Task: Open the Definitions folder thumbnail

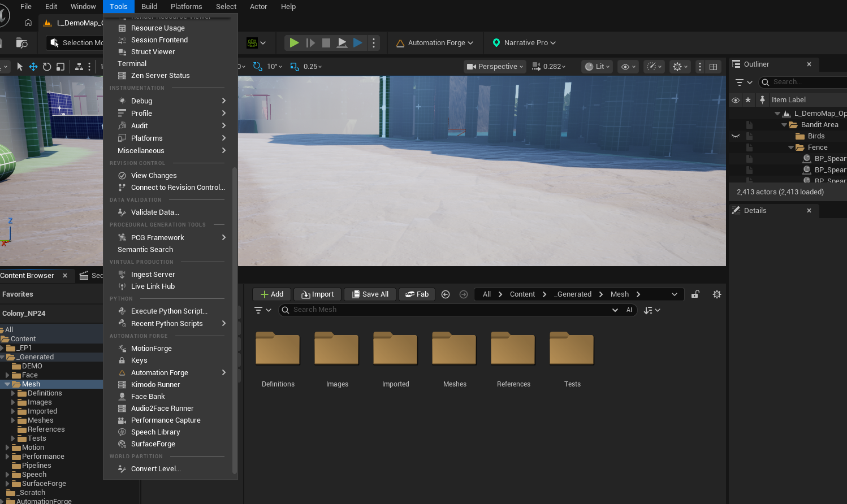Action: pyautogui.click(x=278, y=349)
